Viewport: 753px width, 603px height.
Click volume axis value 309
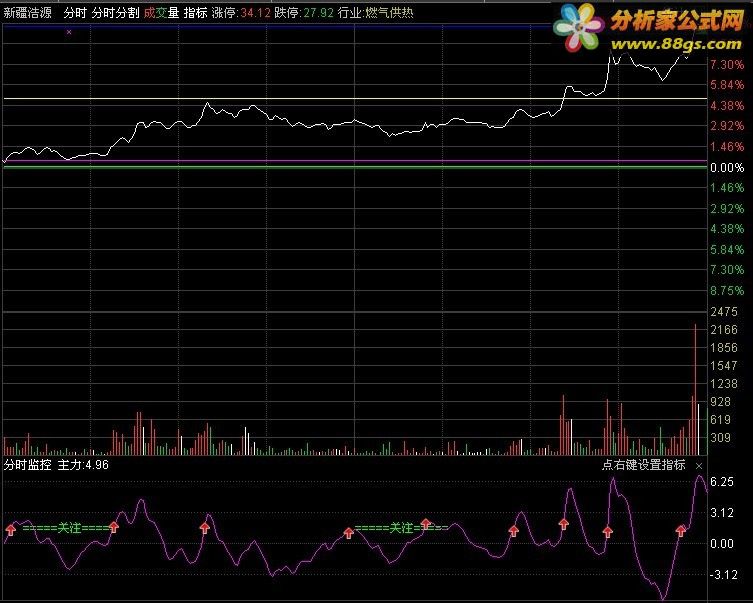pyautogui.click(x=720, y=437)
